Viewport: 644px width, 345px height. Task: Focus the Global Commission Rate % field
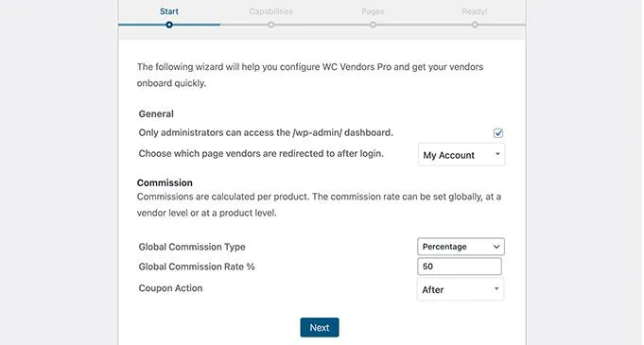pyautogui.click(x=460, y=267)
